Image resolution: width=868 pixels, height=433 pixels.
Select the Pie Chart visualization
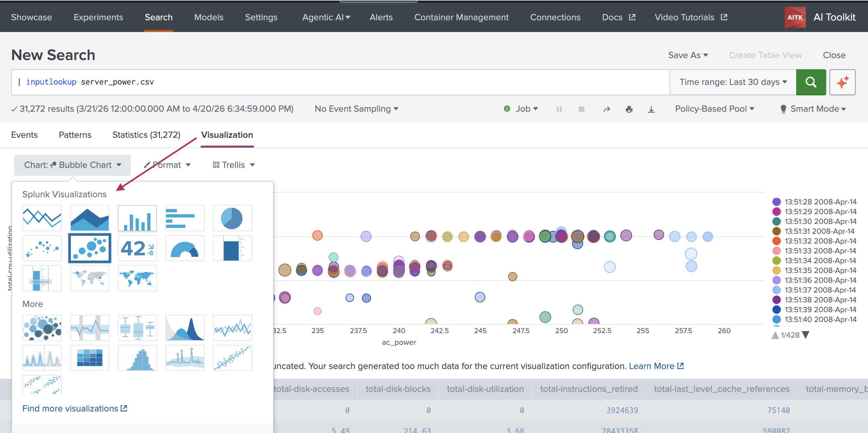pos(232,218)
